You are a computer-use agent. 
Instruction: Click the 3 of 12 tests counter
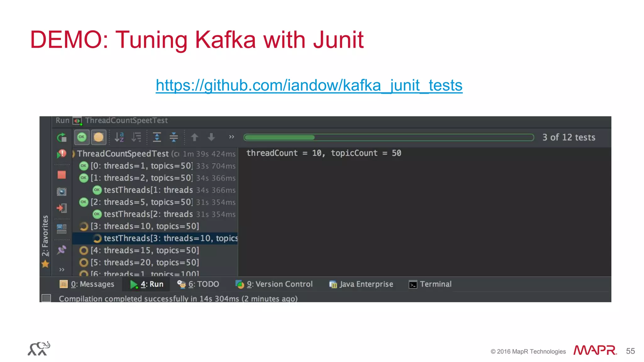click(x=569, y=137)
